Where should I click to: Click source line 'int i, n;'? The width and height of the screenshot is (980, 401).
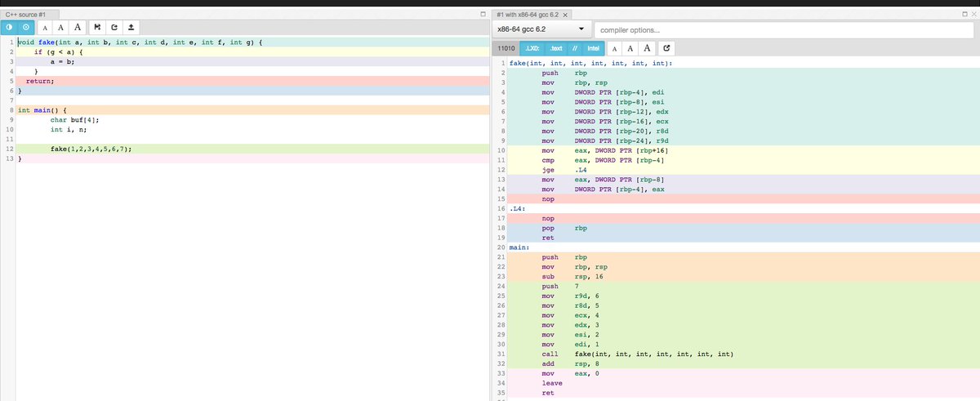[68, 130]
